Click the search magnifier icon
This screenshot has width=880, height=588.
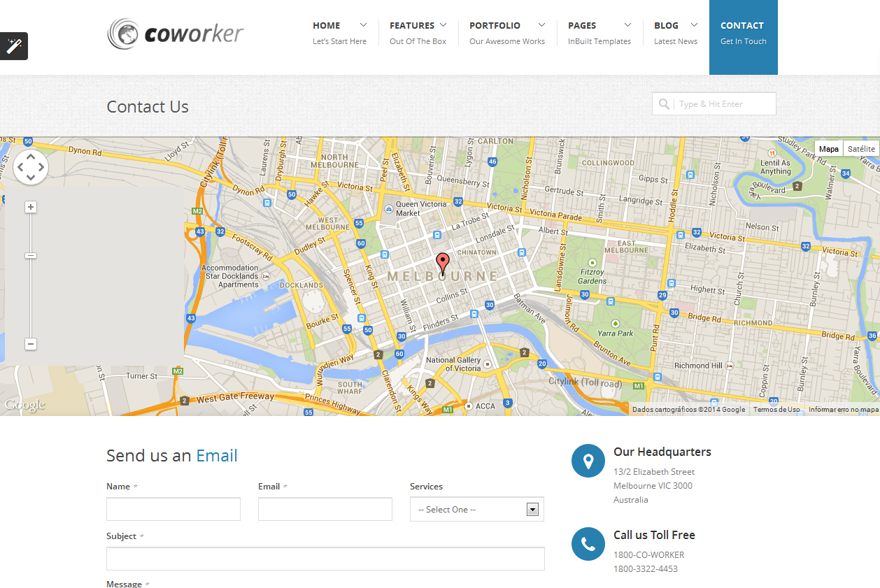click(x=663, y=104)
